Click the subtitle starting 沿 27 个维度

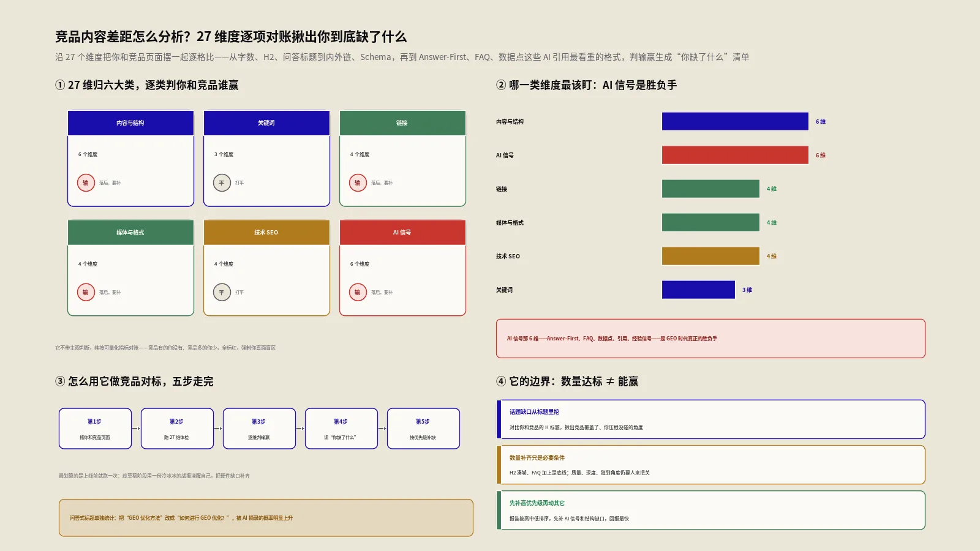point(402,57)
